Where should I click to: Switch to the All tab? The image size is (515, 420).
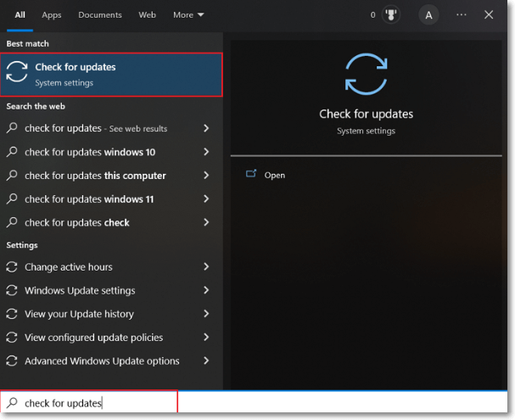(x=20, y=15)
